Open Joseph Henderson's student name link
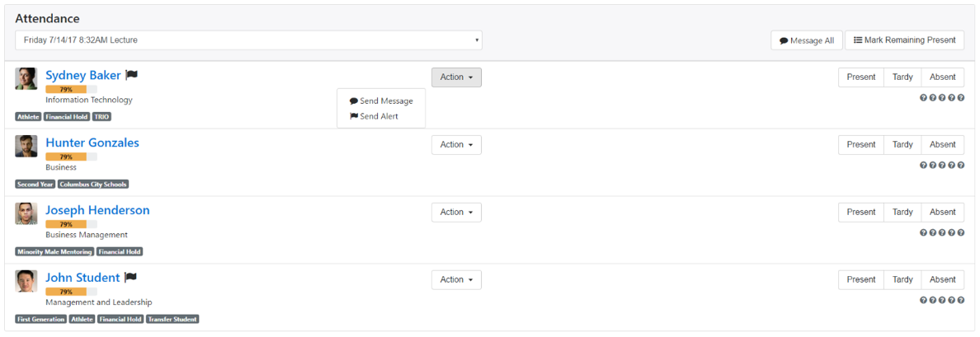Viewport: 980px width, 337px height. [97, 210]
